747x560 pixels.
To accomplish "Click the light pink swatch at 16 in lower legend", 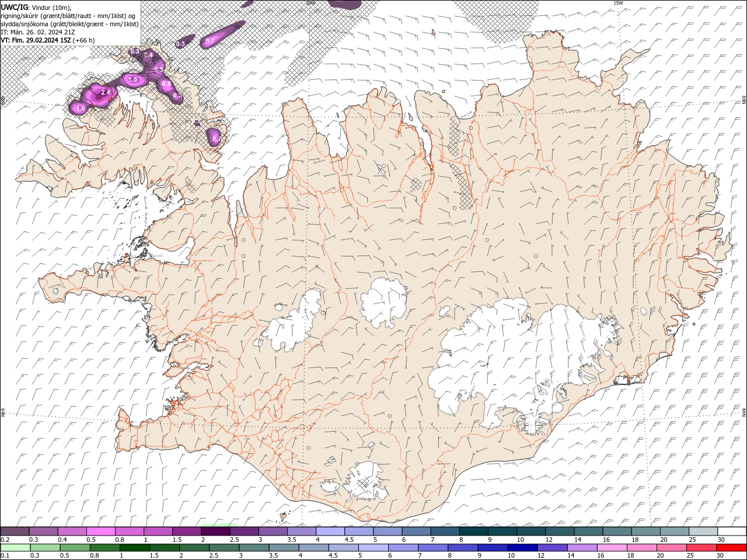I will pyautogui.click(x=611, y=548).
